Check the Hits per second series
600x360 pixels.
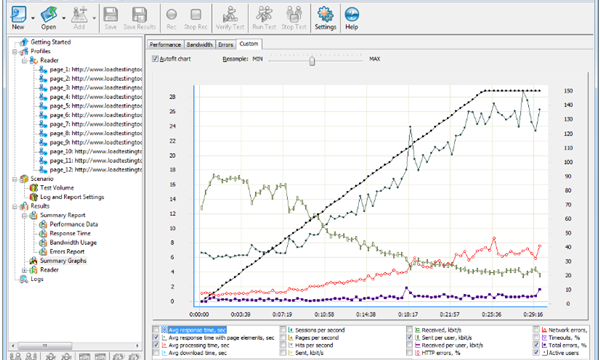tap(283, 345)
